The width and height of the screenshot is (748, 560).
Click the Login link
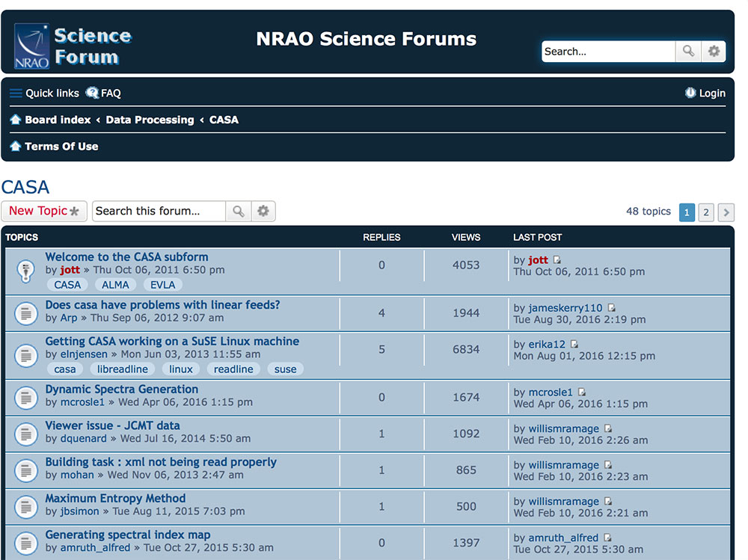coord(705,93)
